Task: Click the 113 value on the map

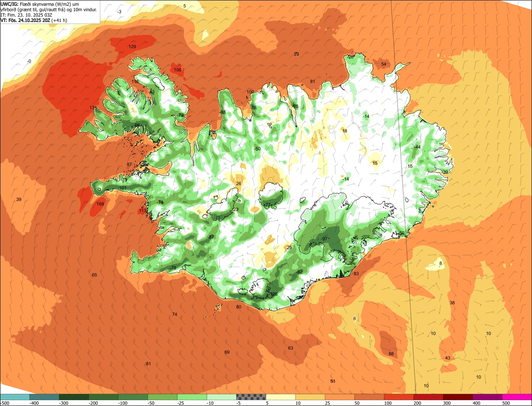Action: 143,211
